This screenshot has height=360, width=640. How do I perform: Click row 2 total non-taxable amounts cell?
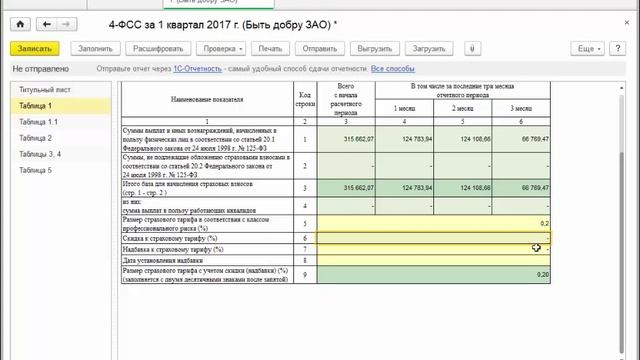click(x=346, y=166)
